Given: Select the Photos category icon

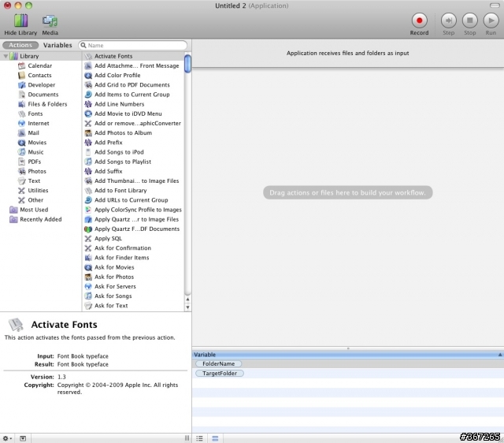Looking at the screenshot, I should (21, 172).
